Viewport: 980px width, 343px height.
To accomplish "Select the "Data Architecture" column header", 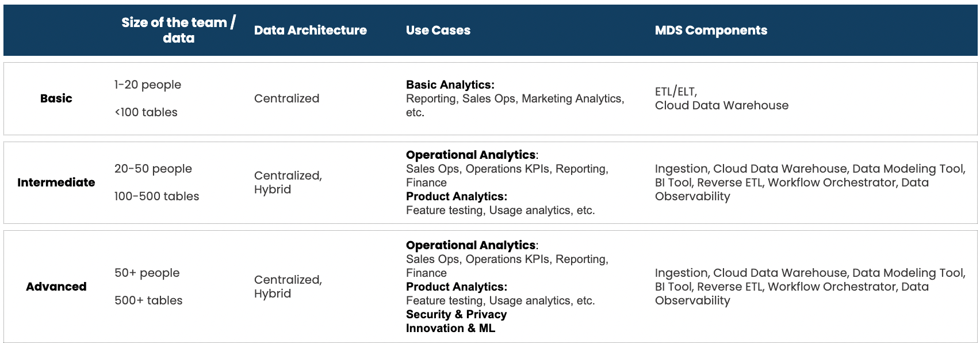I will [310, 31].
